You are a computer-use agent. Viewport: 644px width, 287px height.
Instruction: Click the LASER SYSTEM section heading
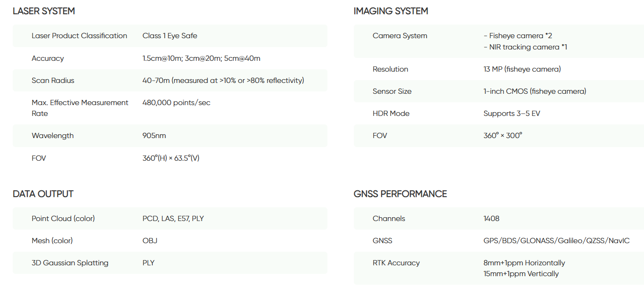point(44,11)
